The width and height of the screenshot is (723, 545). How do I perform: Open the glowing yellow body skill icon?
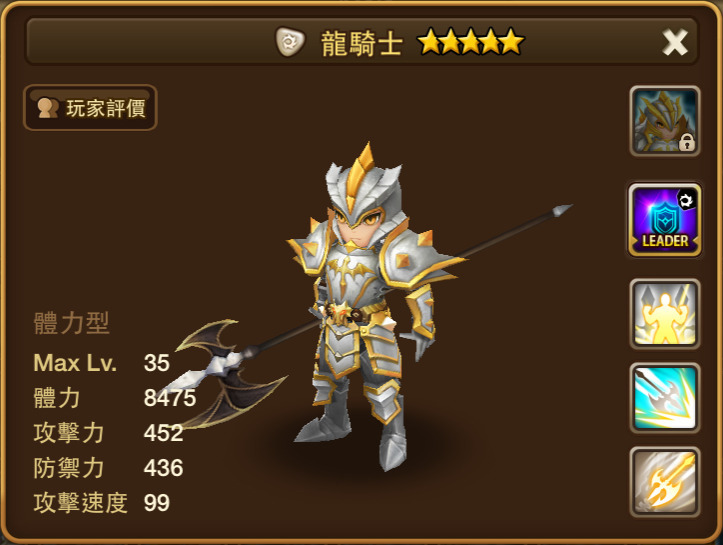pos(665,314)
